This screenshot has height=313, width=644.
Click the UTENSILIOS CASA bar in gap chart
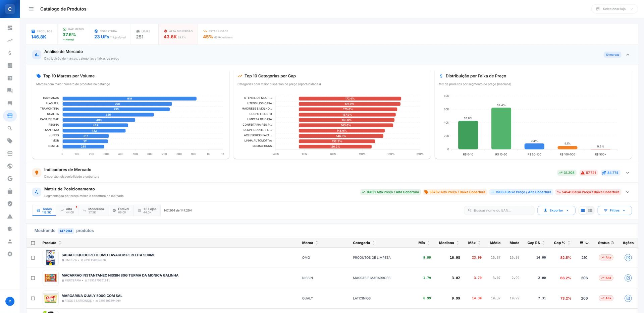point(350,104)
